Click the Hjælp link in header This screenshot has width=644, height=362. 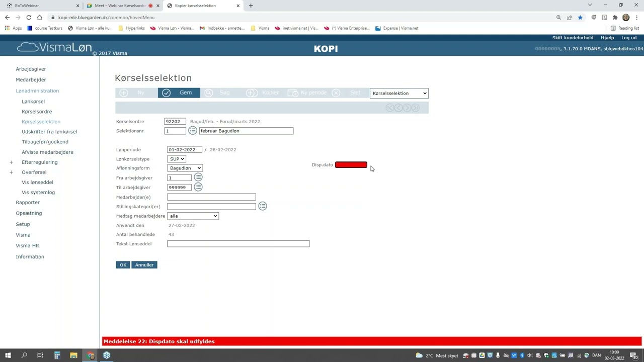[x=607, y=38]
